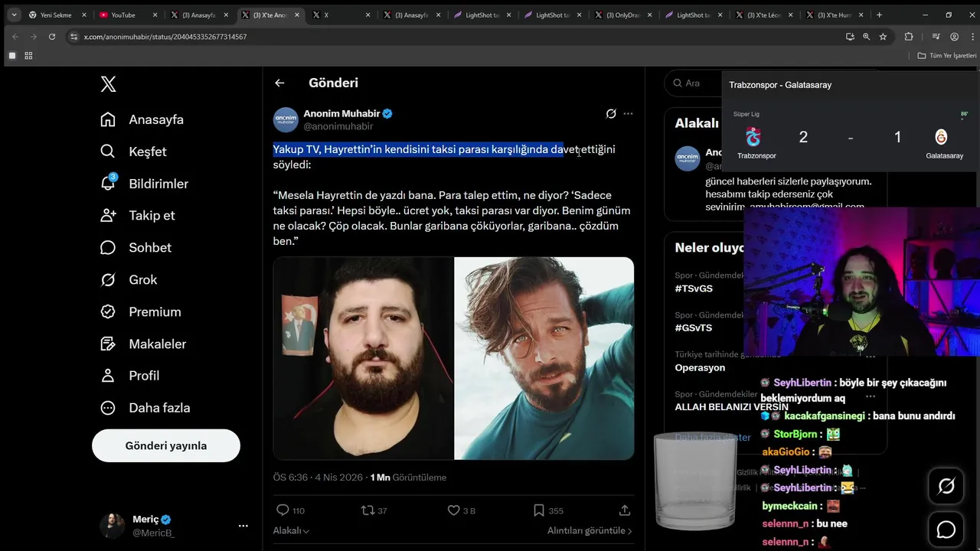Open Operasyon trending topic
The image size is (980, 551).
(x=700, y=367)
